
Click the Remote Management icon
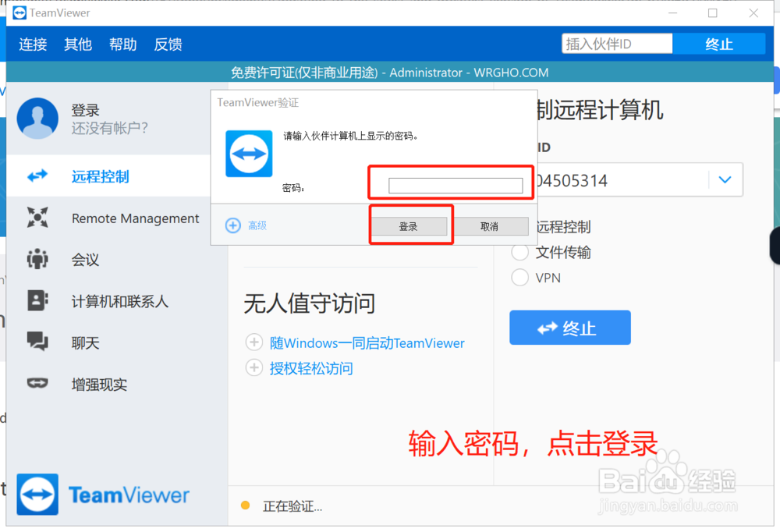tap(37, 218)
